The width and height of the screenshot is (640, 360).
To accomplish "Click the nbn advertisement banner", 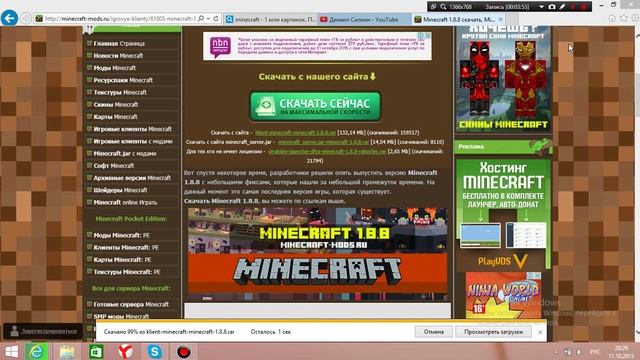I will (317, 46).
